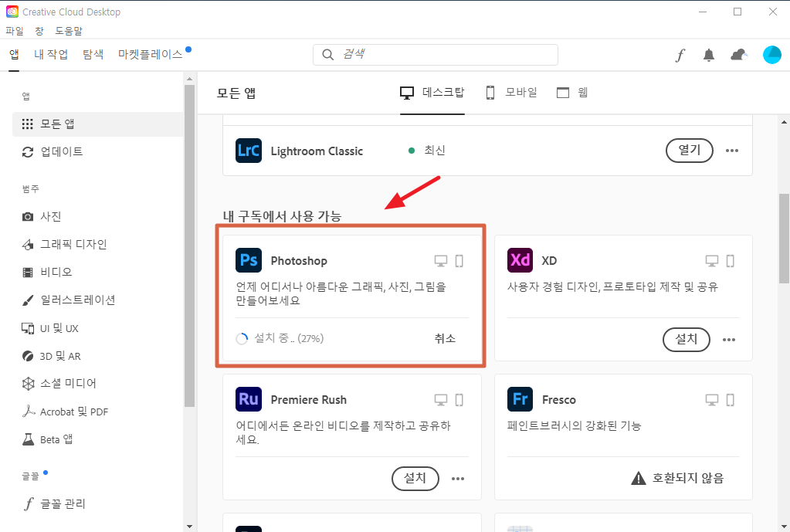Click 설치 for Premiere Rush

[x=415, y=479]
